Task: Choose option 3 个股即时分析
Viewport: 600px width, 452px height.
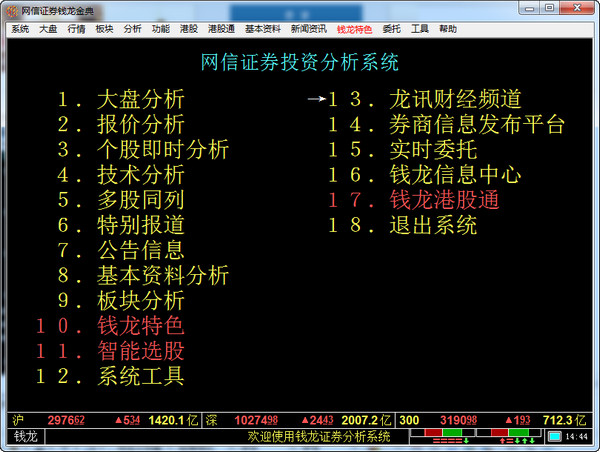Action: coord(143,149)
